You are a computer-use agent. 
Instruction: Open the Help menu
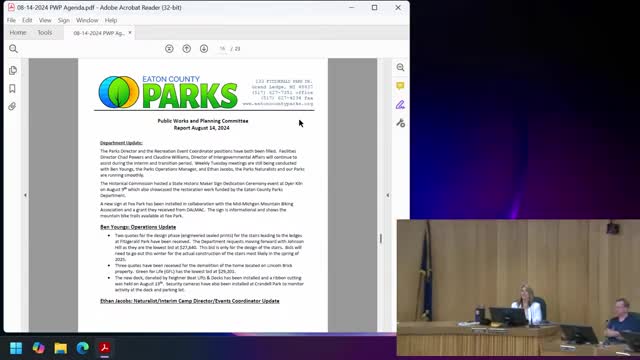click(x=111, y=20)
